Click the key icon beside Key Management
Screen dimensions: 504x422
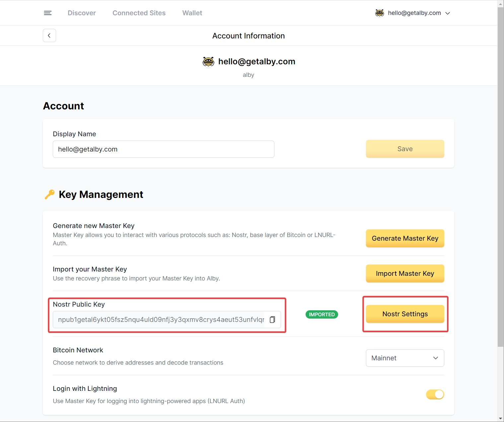49,195
